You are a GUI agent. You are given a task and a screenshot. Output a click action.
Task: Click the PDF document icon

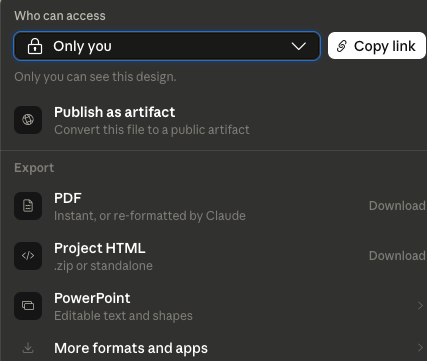click(28, 206)
